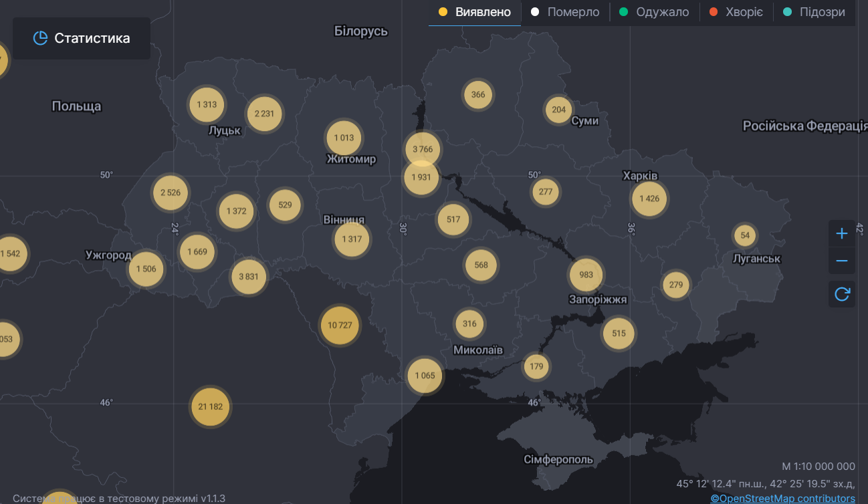Select the 366 case marker

pos(478,94)
